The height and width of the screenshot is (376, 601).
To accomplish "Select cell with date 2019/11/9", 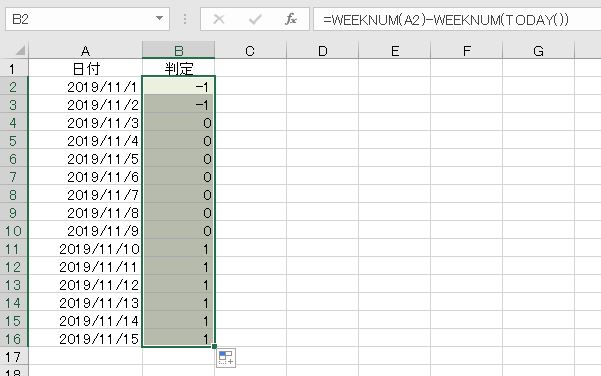I will pos(85,230).
